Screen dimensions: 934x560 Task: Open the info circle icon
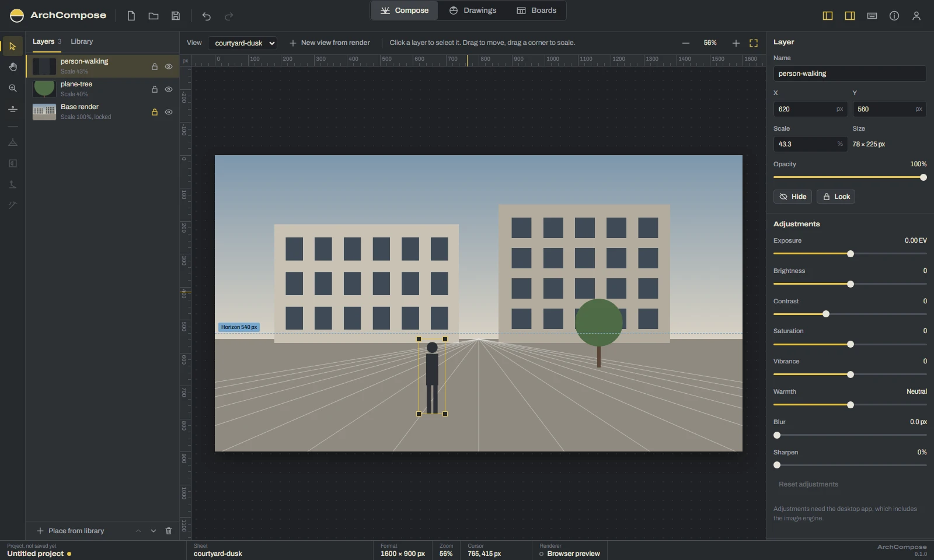(894, 16)
